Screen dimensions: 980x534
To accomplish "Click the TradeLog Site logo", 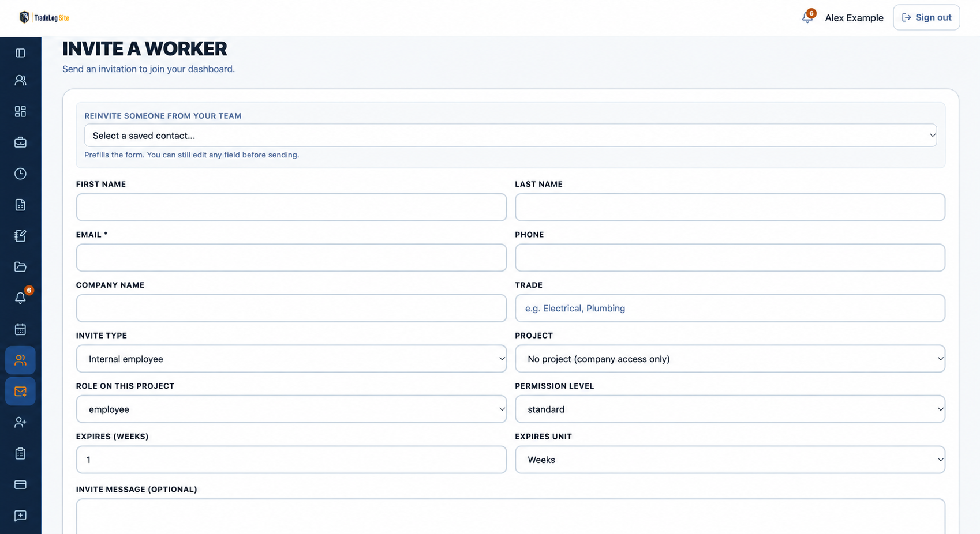I will tap(44, 17).
